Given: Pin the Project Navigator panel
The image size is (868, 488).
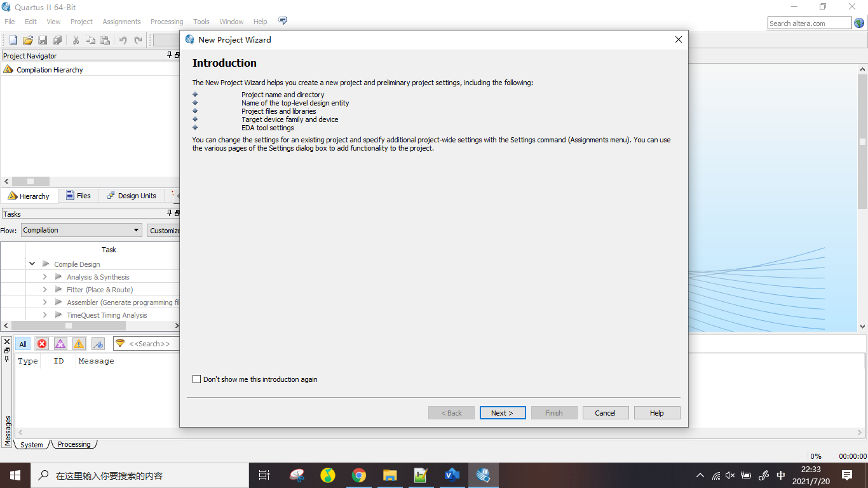Looking at the screenshot, I should 169,55.
